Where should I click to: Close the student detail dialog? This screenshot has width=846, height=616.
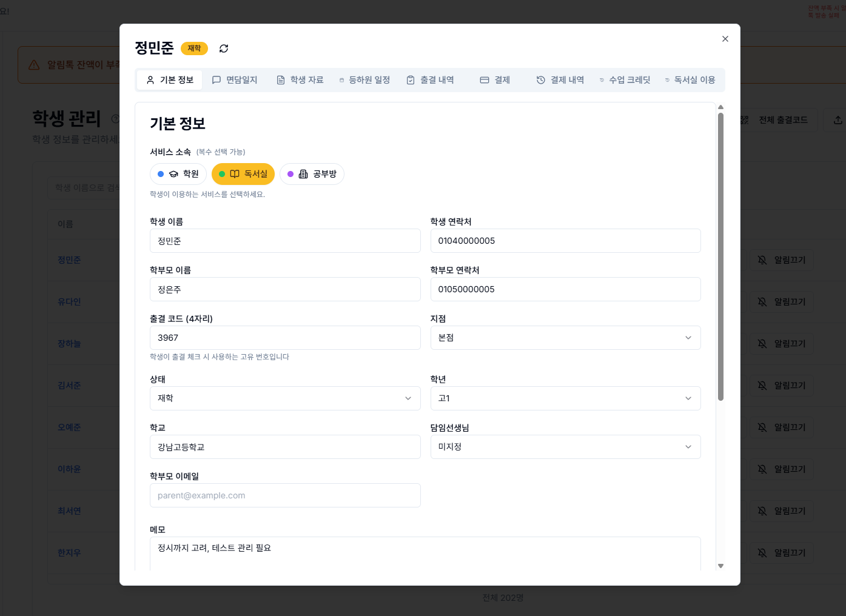[x=725, y=39]
